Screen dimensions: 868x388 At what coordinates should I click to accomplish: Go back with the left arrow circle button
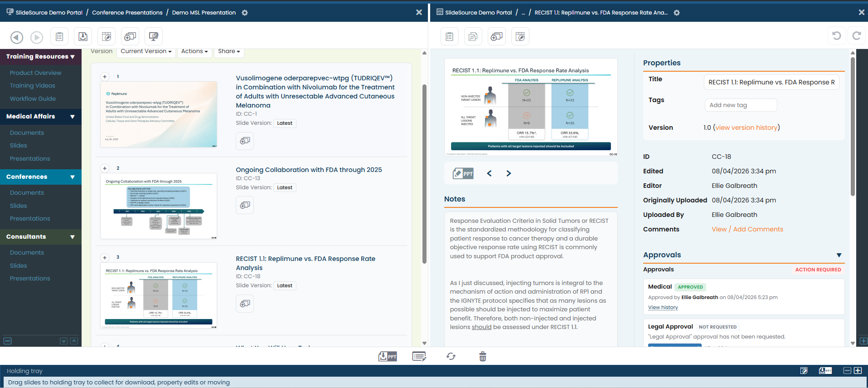coord(17,37)
